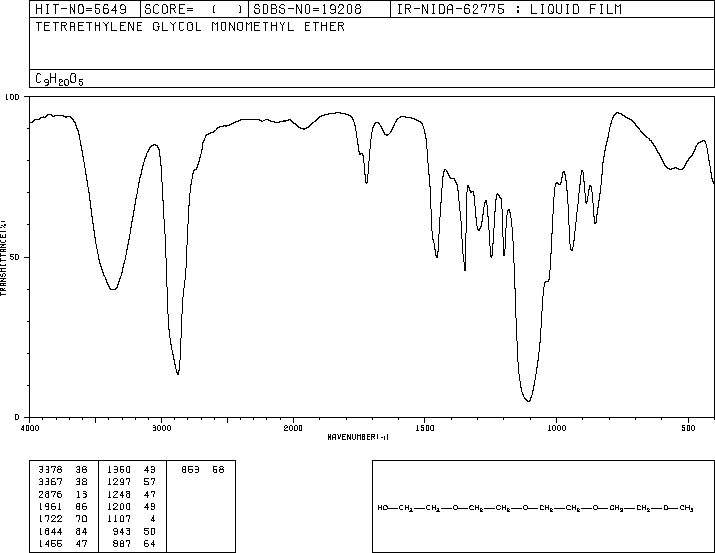Click the 'IR-NIDA-62775 : LIQUID FILM' label

pos(509,10)
